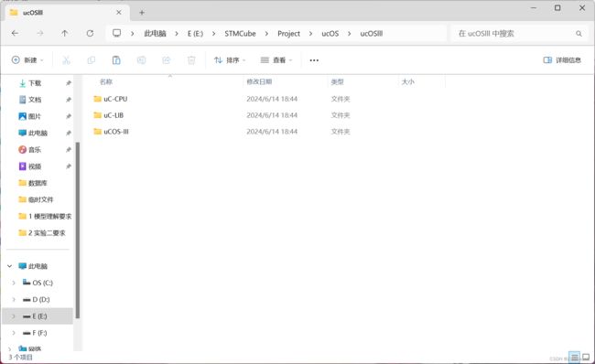The image size is (595, 364).
Task: Click 此电脑 in the address breadcrumb
Action: click(155, 33)
